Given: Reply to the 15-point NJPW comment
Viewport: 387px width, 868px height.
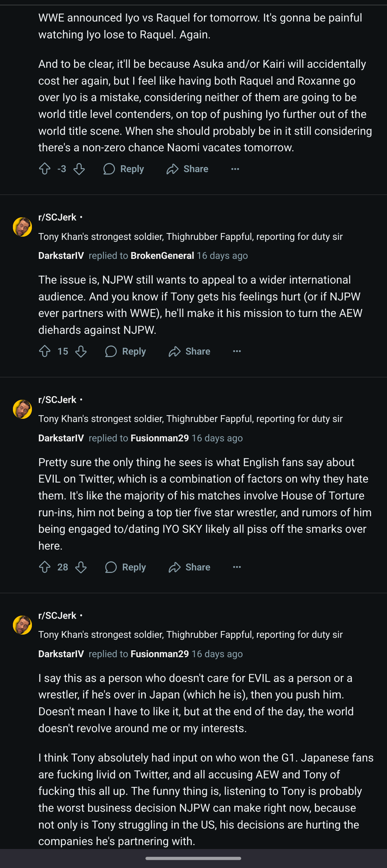Looking at the screenshot, I should (x=125, y=351).
